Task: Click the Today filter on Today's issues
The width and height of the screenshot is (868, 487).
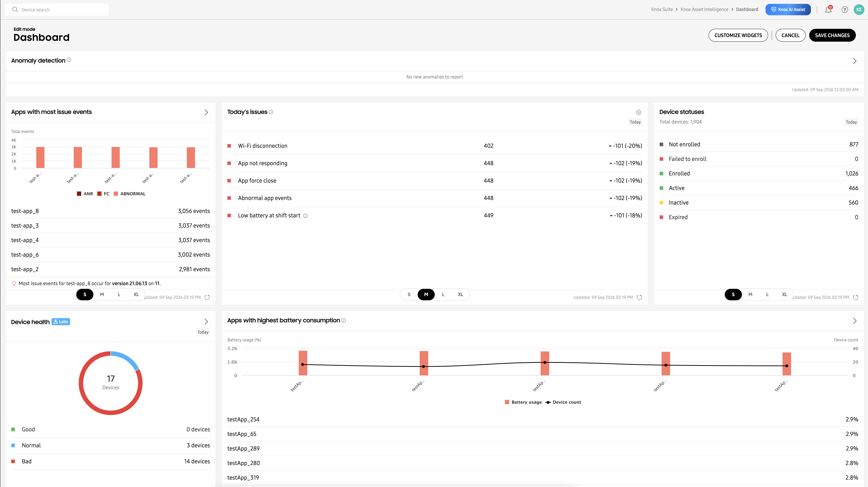Action: pyautogui.click(x=635, y=122)
